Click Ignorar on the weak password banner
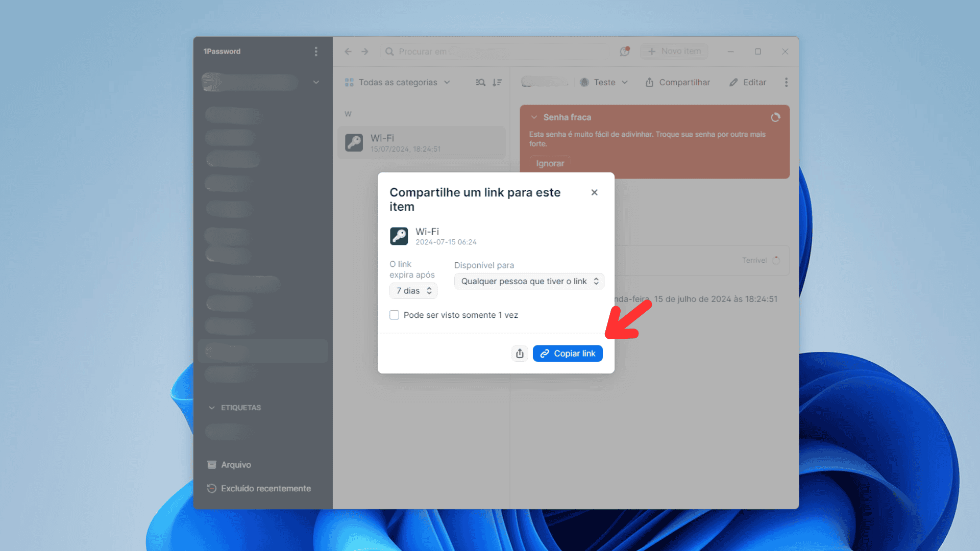The image size is (980, 551). pyautogui.click(x=550, y=163)
